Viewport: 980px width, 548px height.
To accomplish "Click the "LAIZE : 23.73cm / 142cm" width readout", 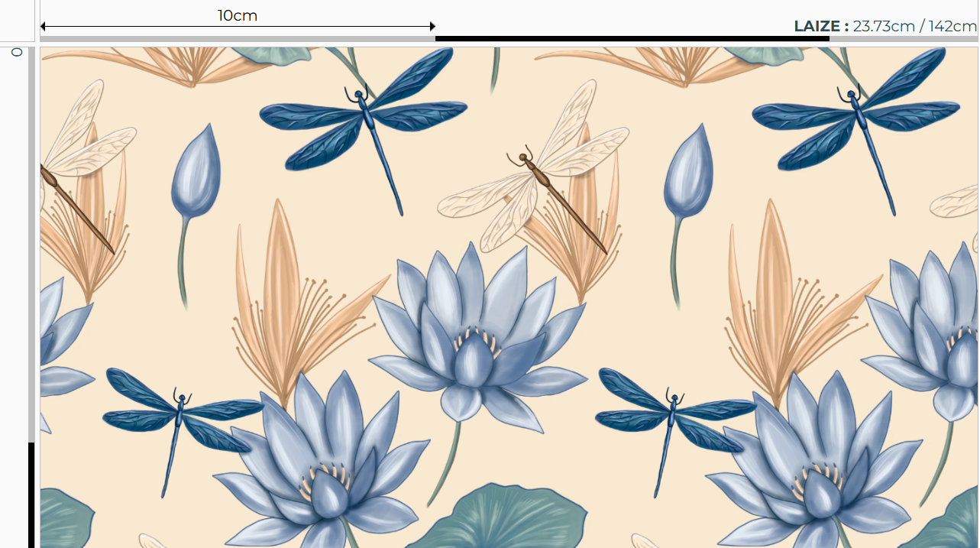I will [885, 26].
